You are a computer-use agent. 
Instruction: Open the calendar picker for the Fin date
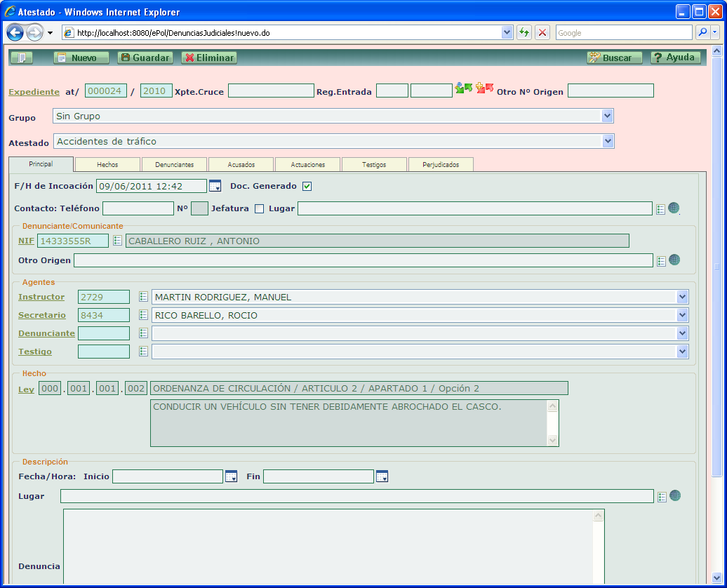382,476
